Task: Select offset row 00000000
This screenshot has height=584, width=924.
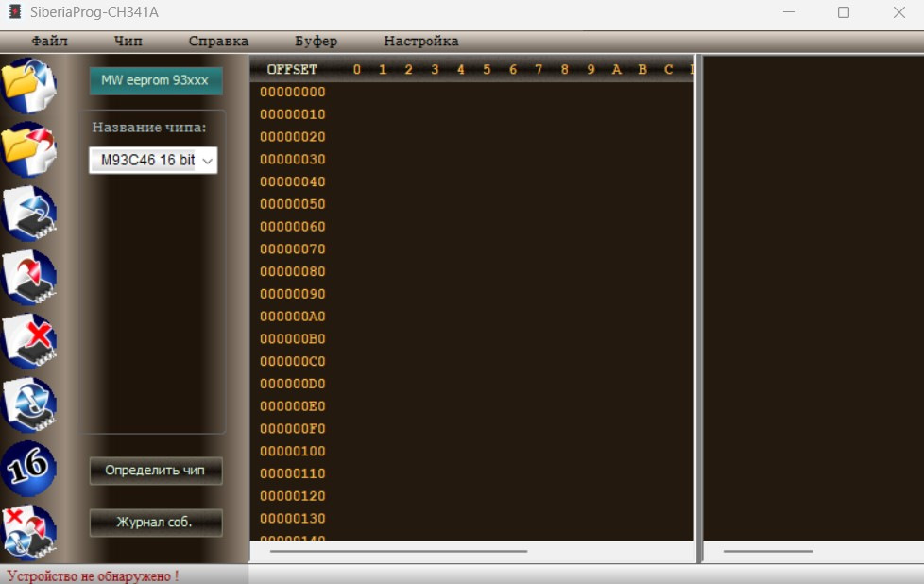Action: pos(292,92)
